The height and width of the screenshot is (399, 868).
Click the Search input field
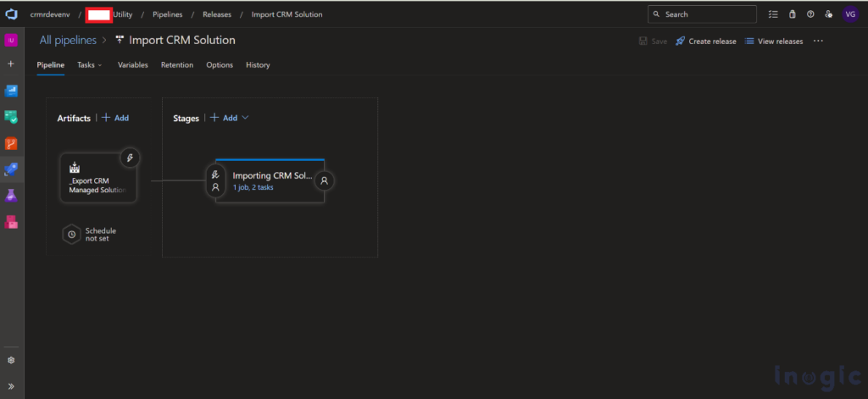click(x=702, y=14)
